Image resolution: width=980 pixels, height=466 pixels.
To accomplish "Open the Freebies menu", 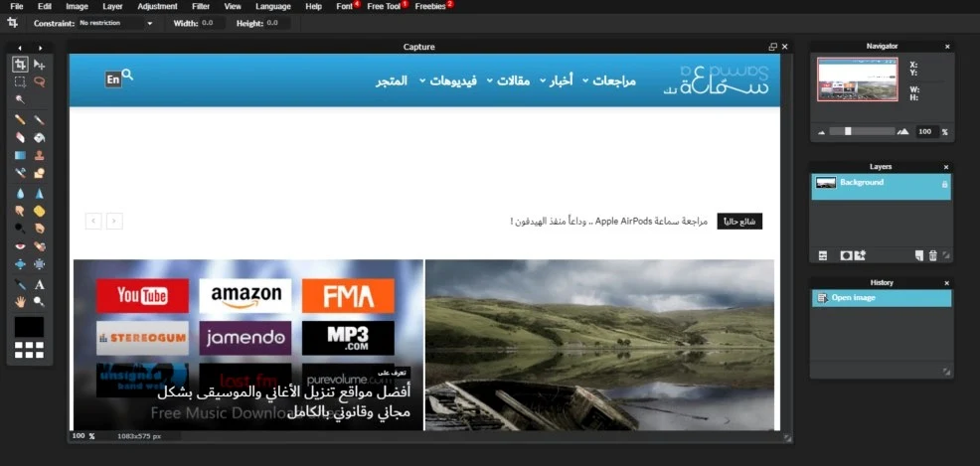I will pos(430,6).
